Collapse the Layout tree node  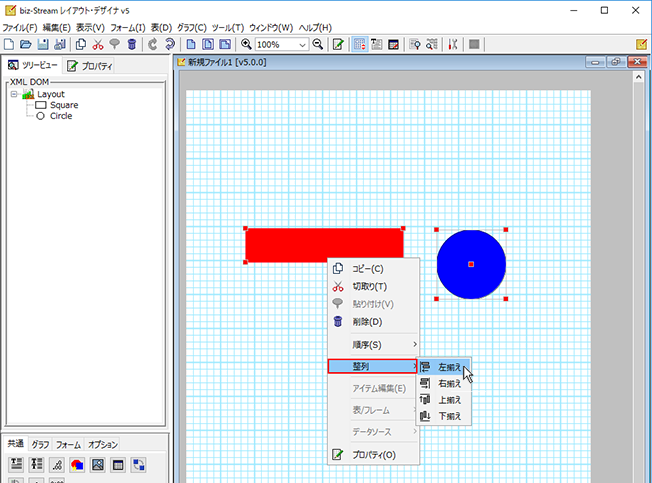click(15, 94)
